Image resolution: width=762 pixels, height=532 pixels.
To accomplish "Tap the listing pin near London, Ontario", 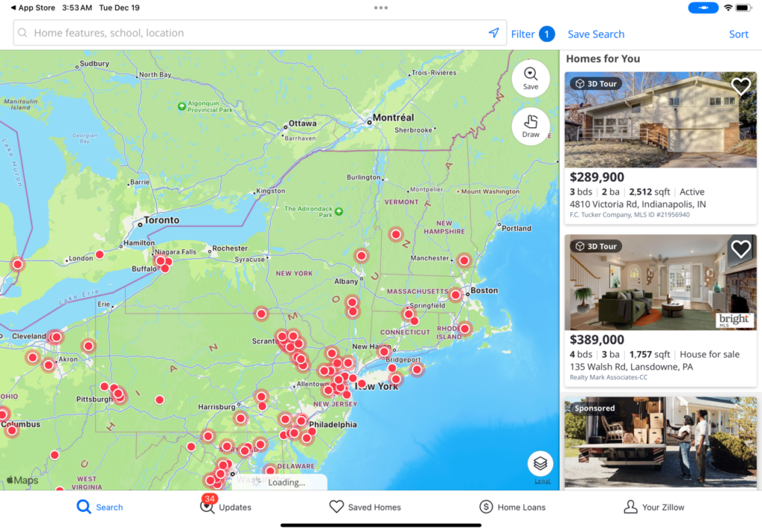I will tap(100, 254).
